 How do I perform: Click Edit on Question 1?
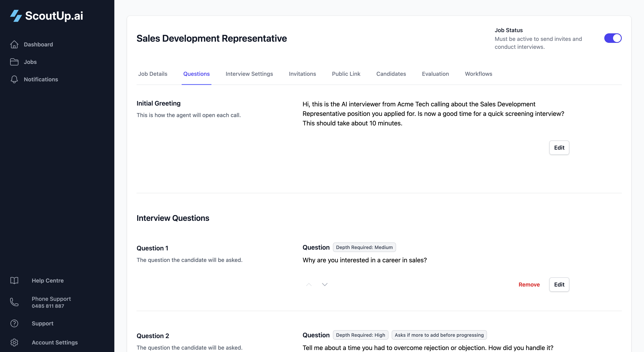559,284
